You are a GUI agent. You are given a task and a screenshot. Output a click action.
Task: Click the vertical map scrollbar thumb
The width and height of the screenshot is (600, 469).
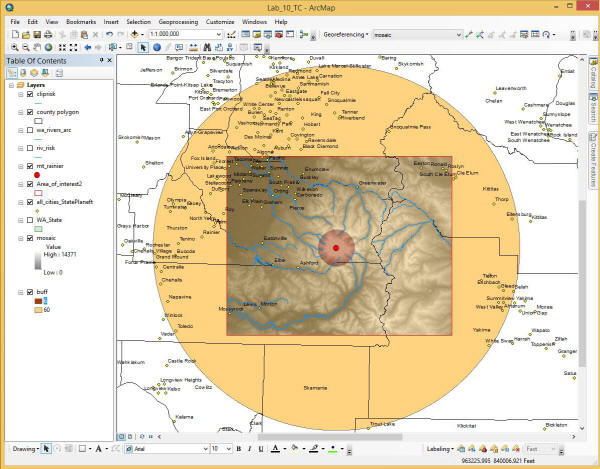582,283
